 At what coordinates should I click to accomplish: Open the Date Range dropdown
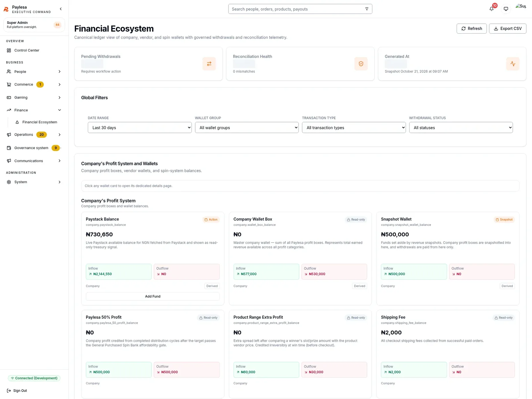[140, 128]
